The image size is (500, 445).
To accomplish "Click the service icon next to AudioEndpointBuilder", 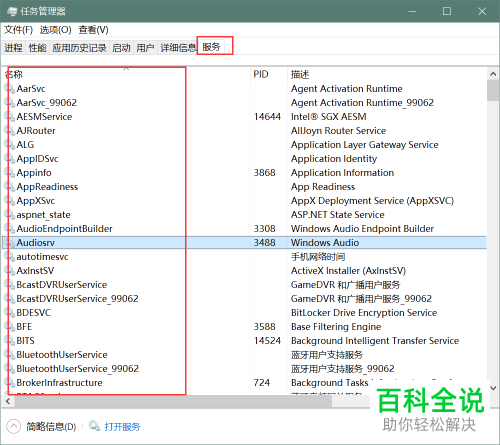I will 10,229.
